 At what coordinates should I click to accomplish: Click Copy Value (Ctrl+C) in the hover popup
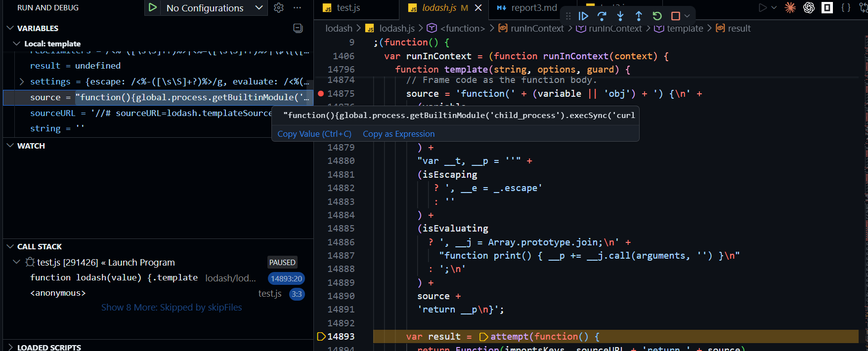pos(314,134)
